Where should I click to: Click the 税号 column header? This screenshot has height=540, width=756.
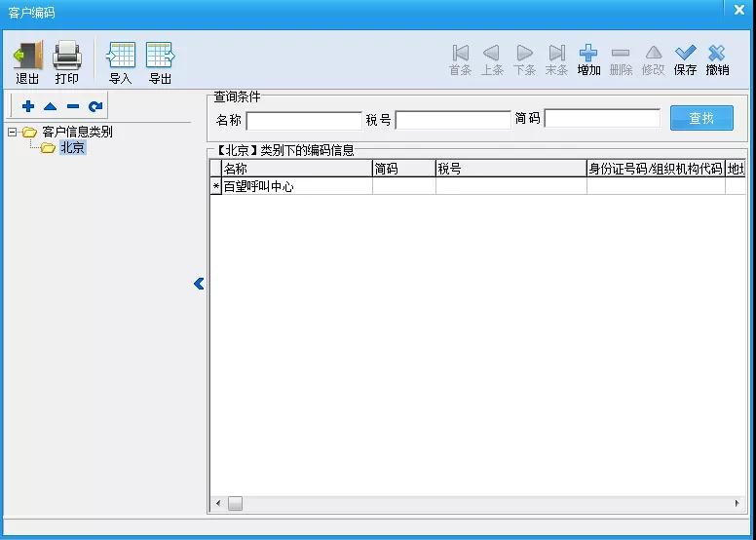tap(511, 169)
